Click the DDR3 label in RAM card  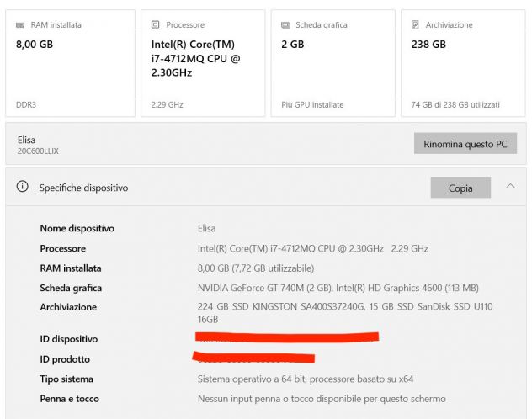click(x=26, y=104)
